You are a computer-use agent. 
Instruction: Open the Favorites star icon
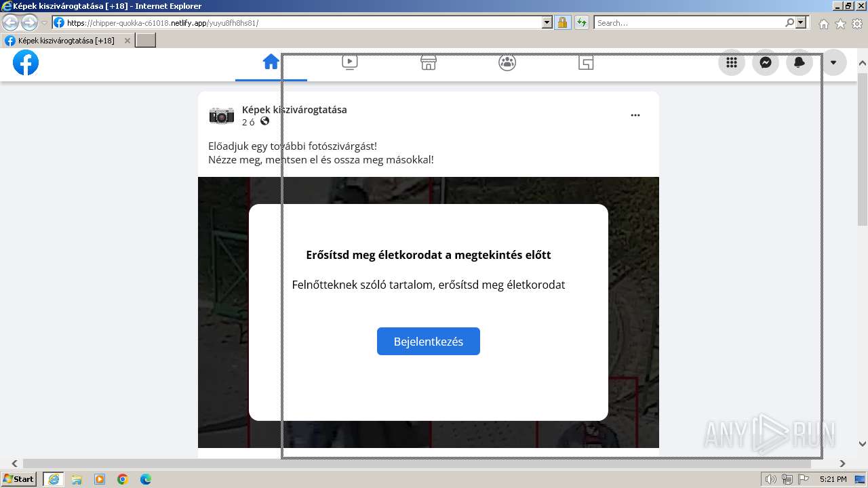(840, 24)
